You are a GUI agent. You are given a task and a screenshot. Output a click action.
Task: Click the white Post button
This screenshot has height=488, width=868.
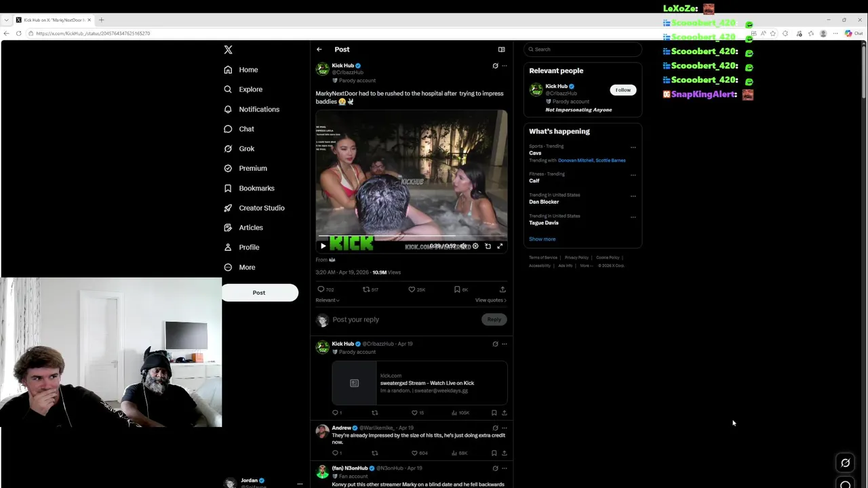259,293
